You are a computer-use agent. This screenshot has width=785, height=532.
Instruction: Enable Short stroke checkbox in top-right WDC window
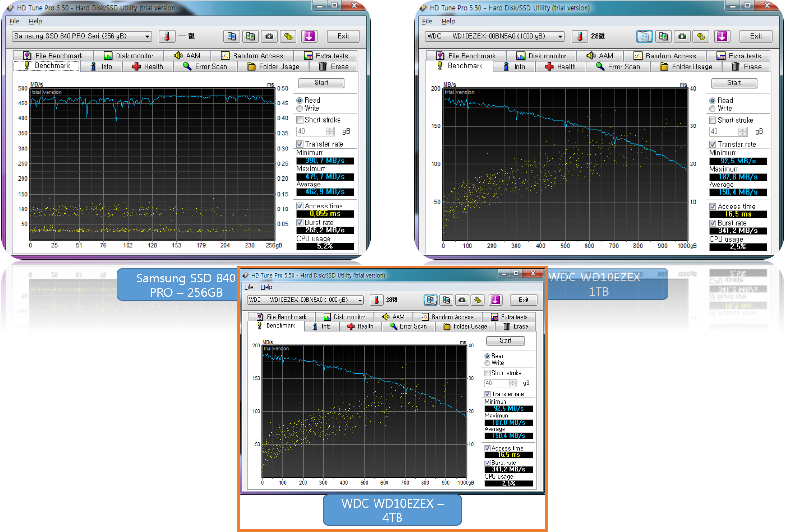click(x=713, y=120)
